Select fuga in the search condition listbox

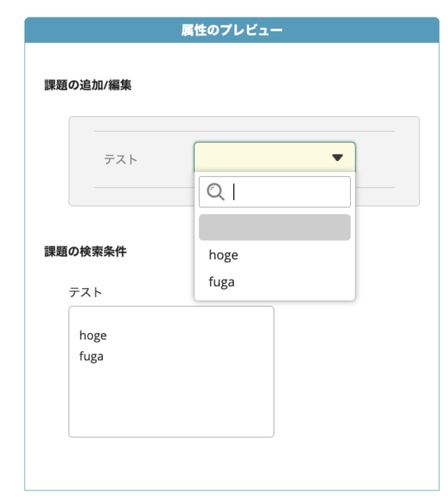tap(92, 356)
